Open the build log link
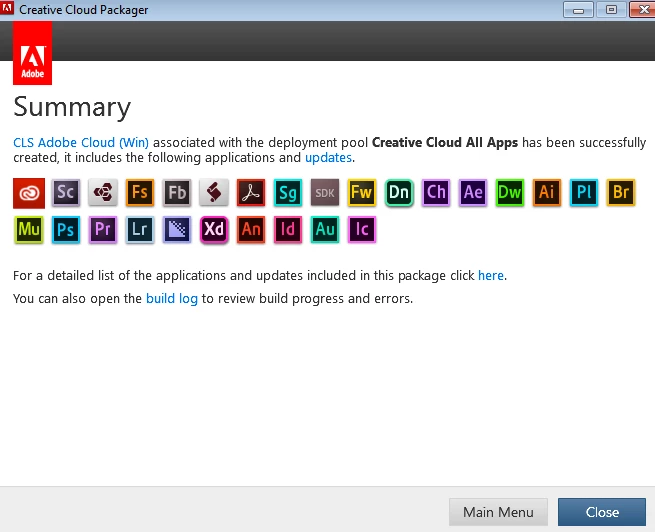 (x=172, y=299)
